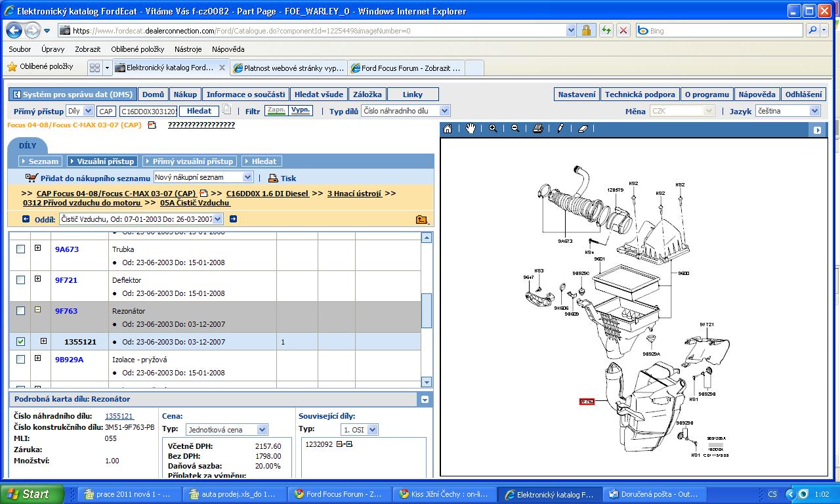Tick the checkbox for 9F721 Deflektor
Viewport: 840px width, 504px height.
21,280
